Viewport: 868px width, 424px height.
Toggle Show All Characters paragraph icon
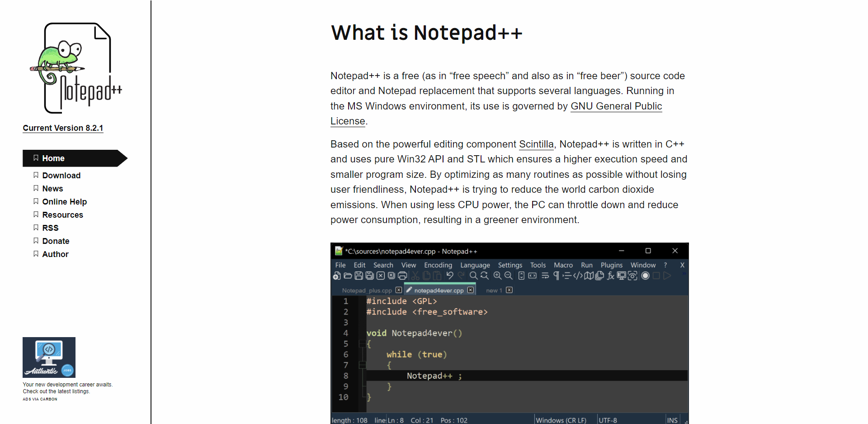click(x=556, y=276)
